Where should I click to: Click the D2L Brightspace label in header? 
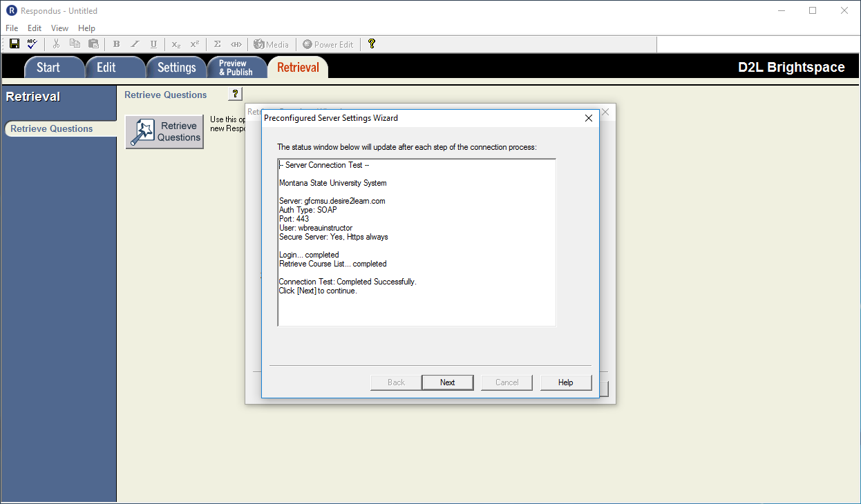point(791,67)
